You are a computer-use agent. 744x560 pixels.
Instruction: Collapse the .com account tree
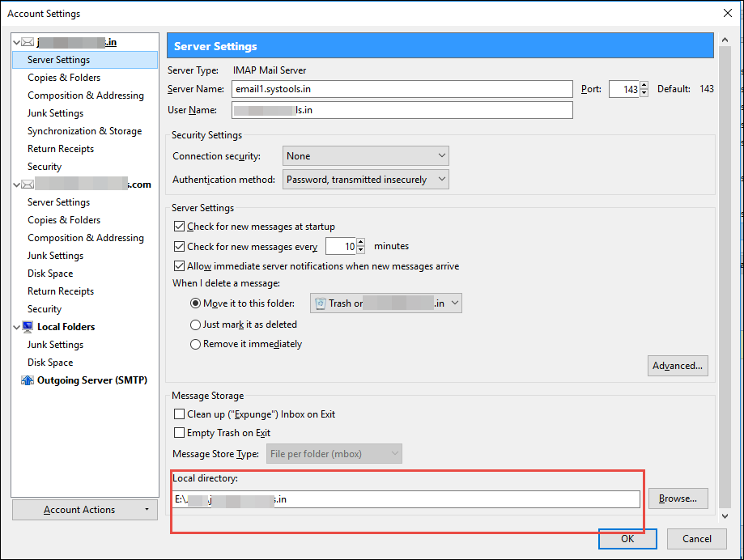[x=17, y=185]
